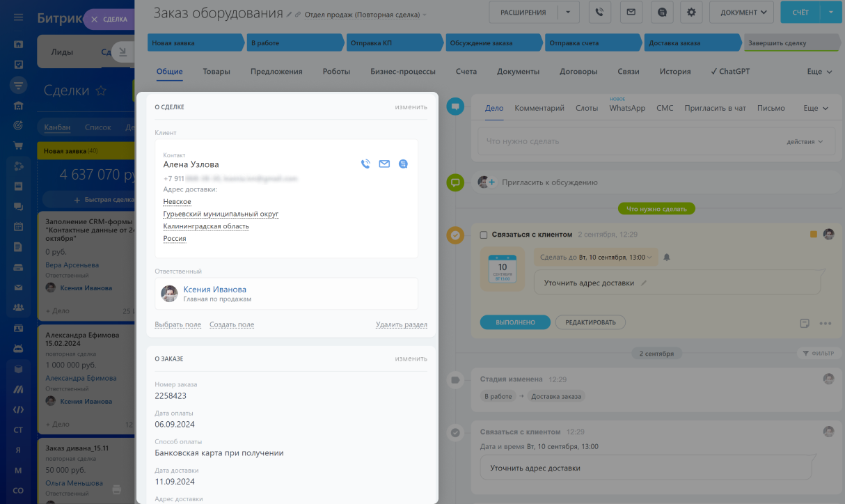The height and width of the screenshot is (504, 845).
Task: Toggle favorite star next to Сделки
Action: point(101,90)
